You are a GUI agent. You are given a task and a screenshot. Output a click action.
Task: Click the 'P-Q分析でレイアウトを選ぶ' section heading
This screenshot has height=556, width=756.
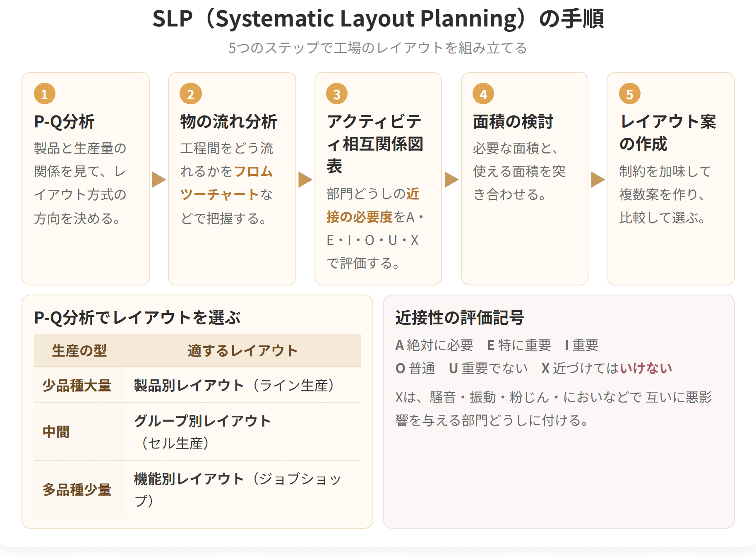click(x=137, y=318)
